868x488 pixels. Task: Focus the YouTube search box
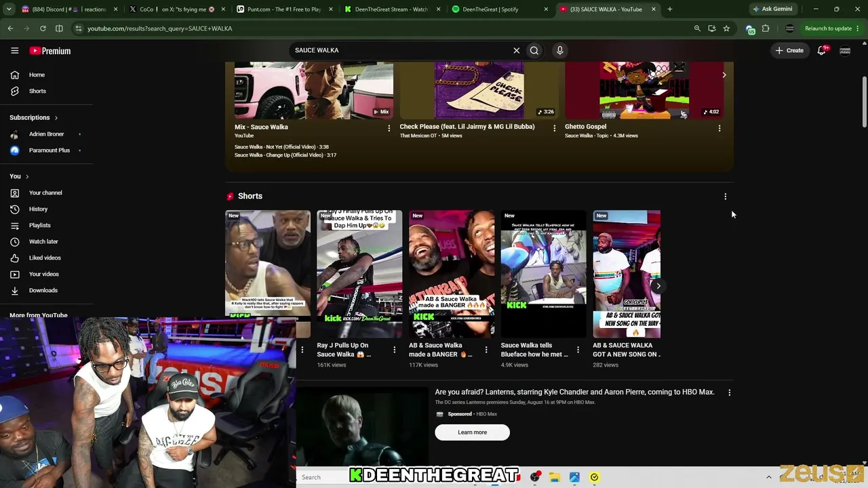[x=400, y=50]
